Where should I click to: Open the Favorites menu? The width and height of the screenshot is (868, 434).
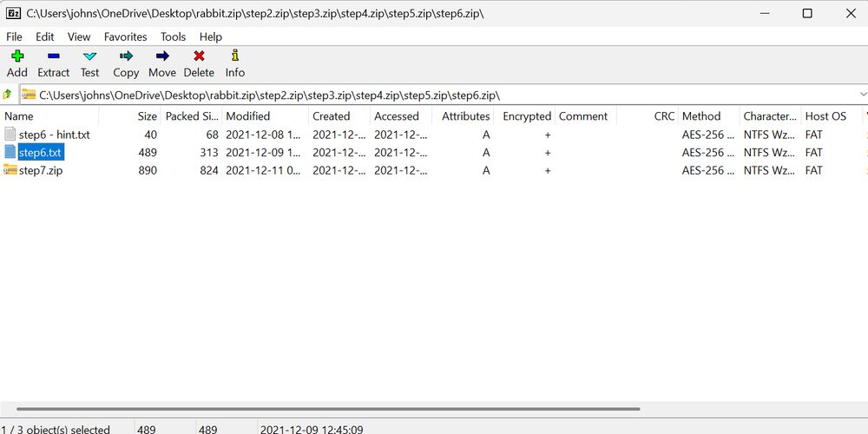[126, 37]
